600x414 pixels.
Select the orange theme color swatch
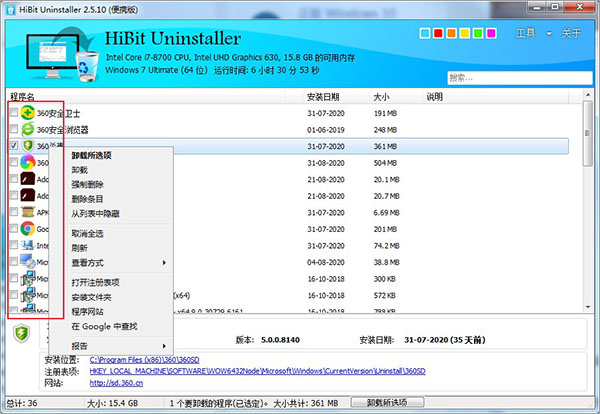[x=452, y=33]
